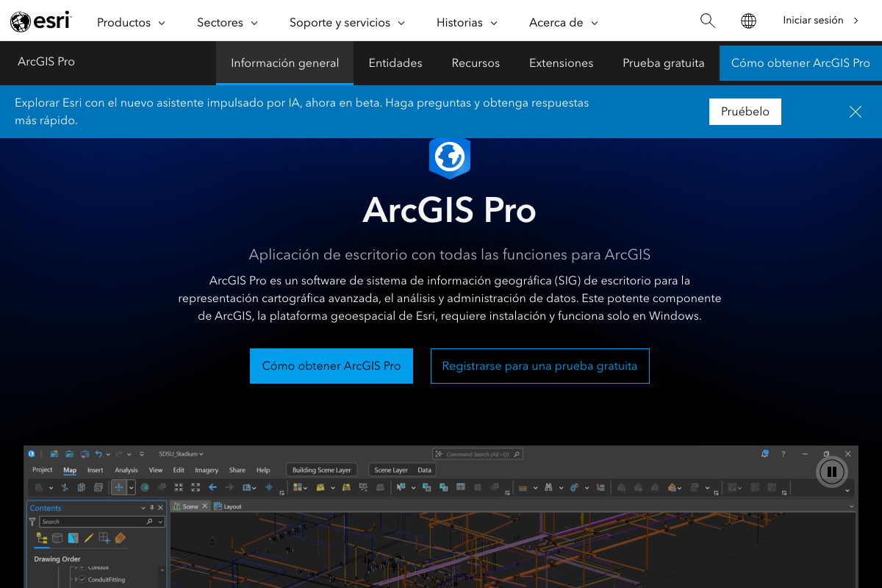Pin the Contents pane with pushpin icon
This screenshot has width=882, height=588.
point(152,508)
